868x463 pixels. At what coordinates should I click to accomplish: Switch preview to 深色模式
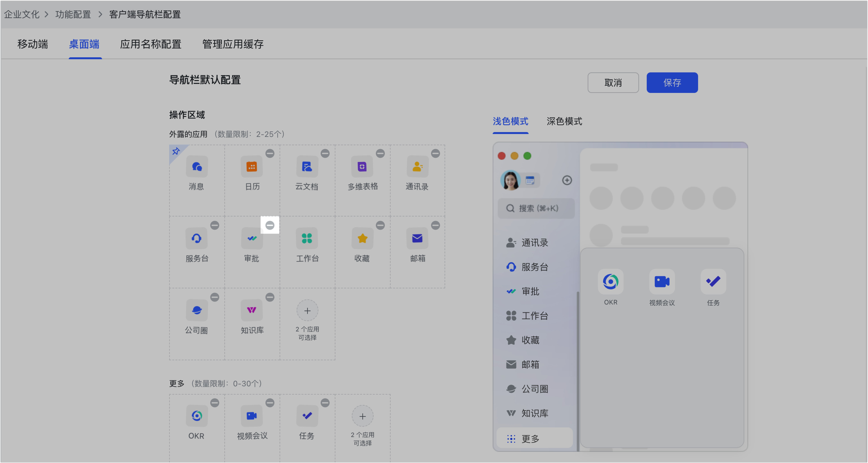pyautogui.click(x=564, y=121)
